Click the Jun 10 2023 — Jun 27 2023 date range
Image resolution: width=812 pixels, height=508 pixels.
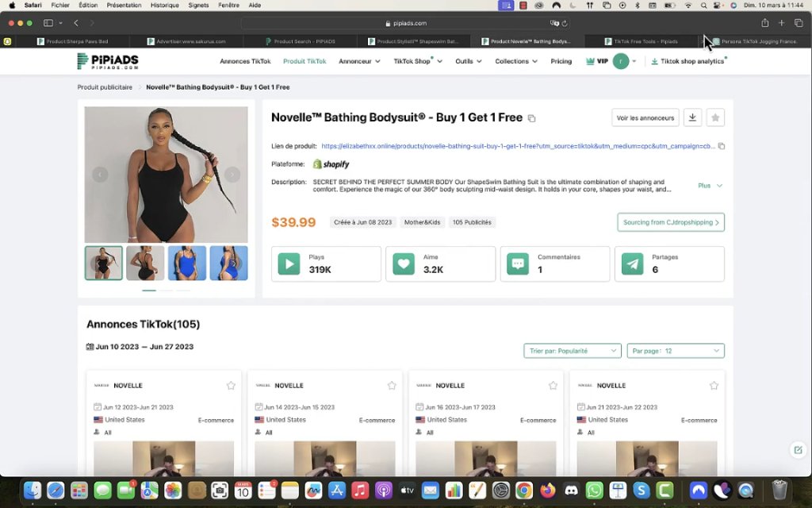click(x=144, y=347)
